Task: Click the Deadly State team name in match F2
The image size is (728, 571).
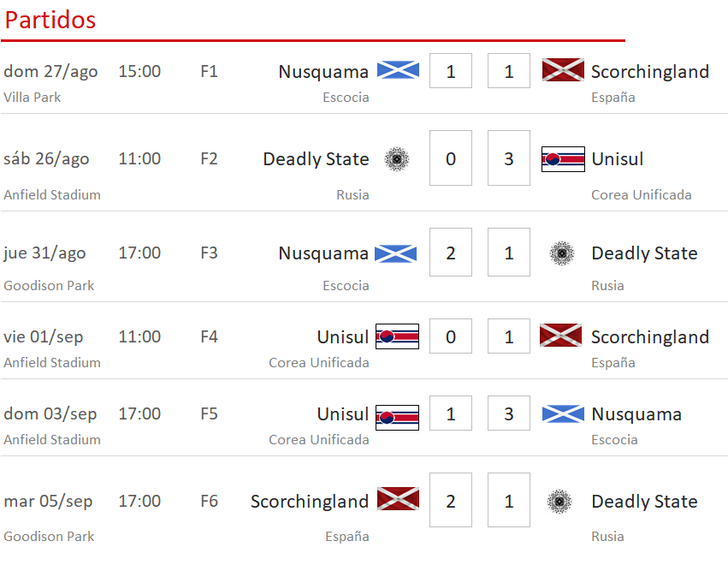Action: pos(316,159)
